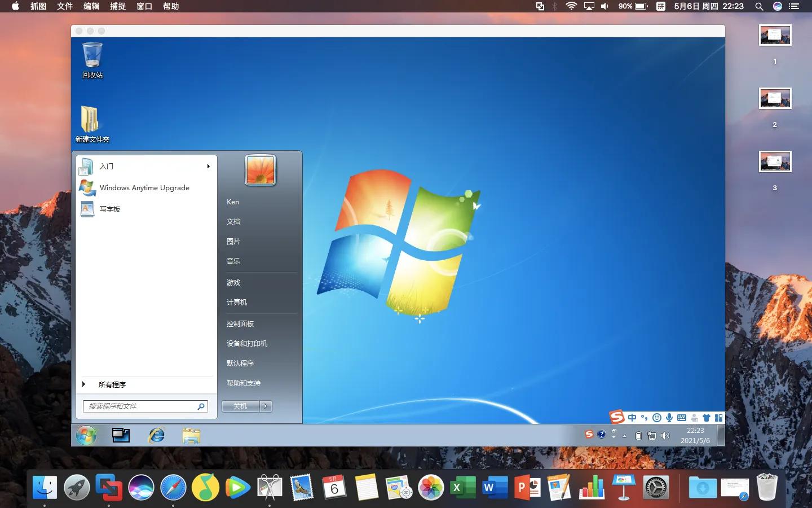Open the Sogou emoji panel
Viewport: 812px width, 508px height.
657,418
